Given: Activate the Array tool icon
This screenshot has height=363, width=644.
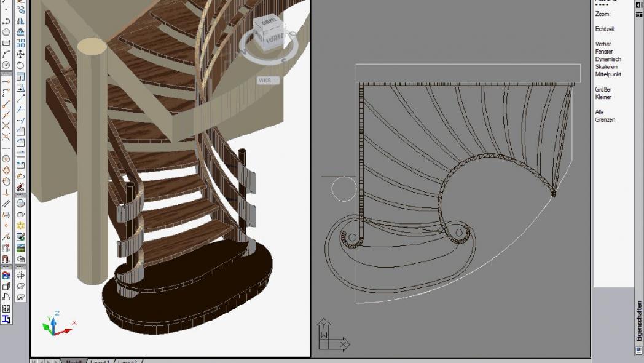Looking at the screenshot, I should click(x=20, y=43).
